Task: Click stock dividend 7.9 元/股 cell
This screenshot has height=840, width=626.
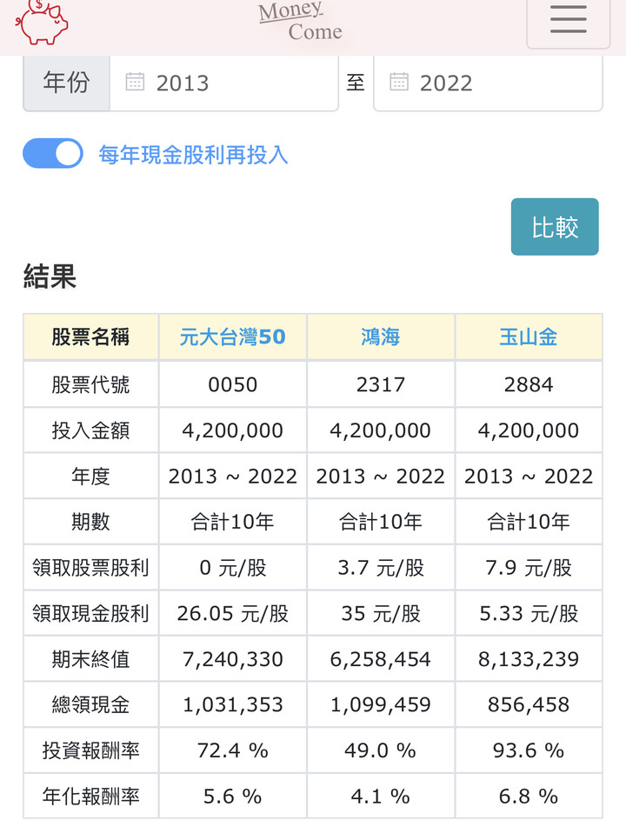Action: click(x=529, y=568)
